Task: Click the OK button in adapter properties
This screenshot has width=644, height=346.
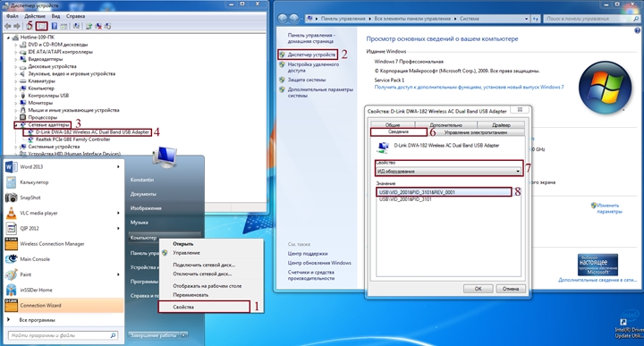Action: pos(478,289)
